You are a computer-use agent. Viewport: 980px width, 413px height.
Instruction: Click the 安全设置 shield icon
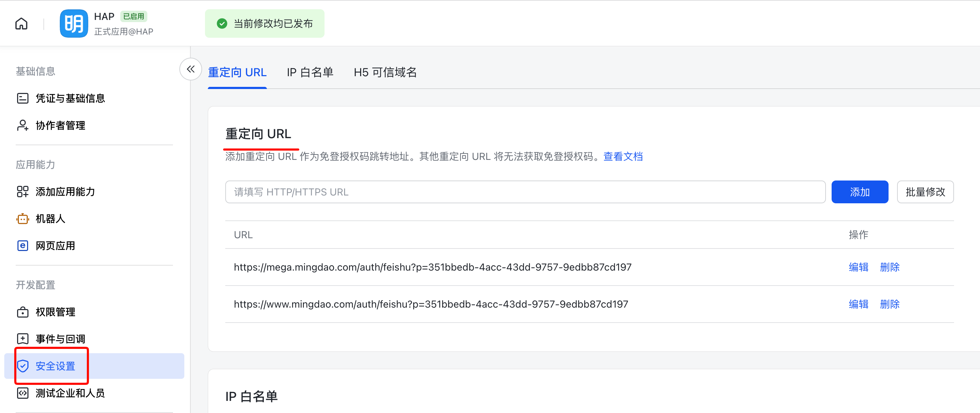22,366
